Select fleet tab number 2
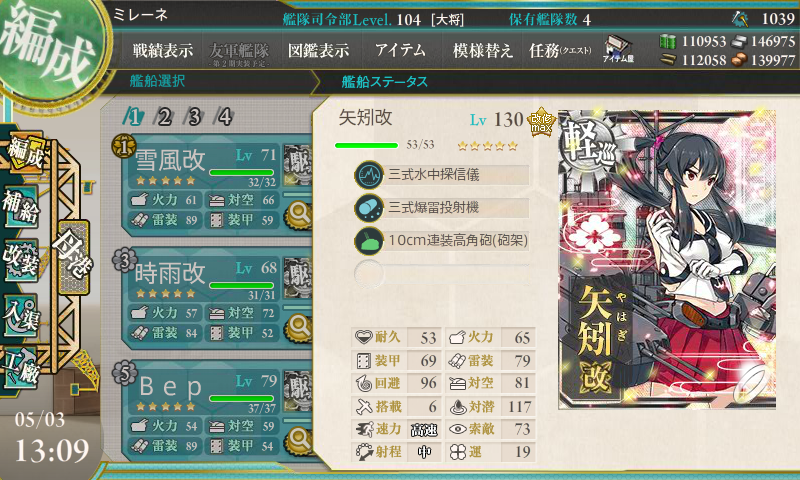The width and height of the screenshot is (800, 480). click(x=164, y=117)
